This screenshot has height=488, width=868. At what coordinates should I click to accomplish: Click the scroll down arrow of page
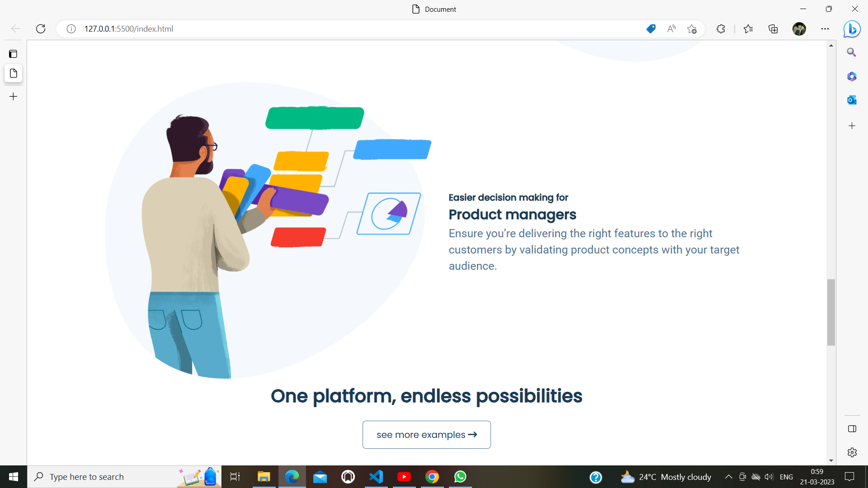tap(831, 460)
